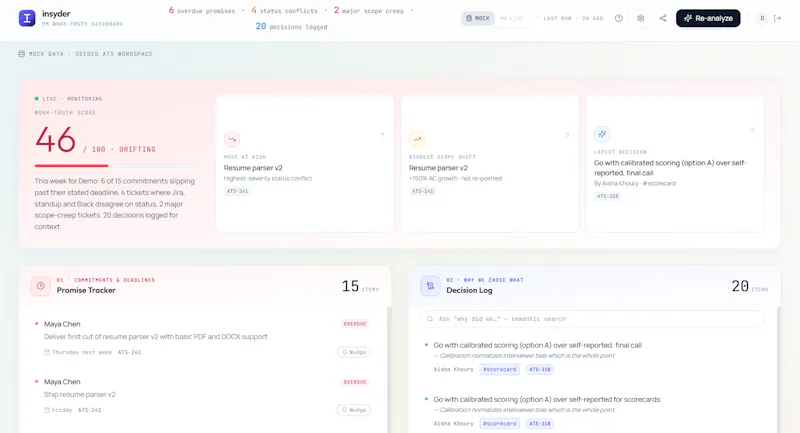Click the Decision Log scroll icon

[430, 286]
